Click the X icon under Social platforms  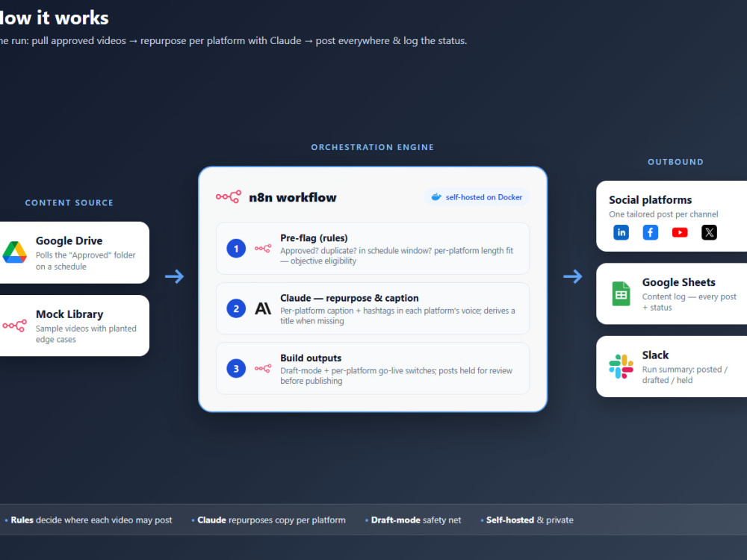click(x=709, y=232)
